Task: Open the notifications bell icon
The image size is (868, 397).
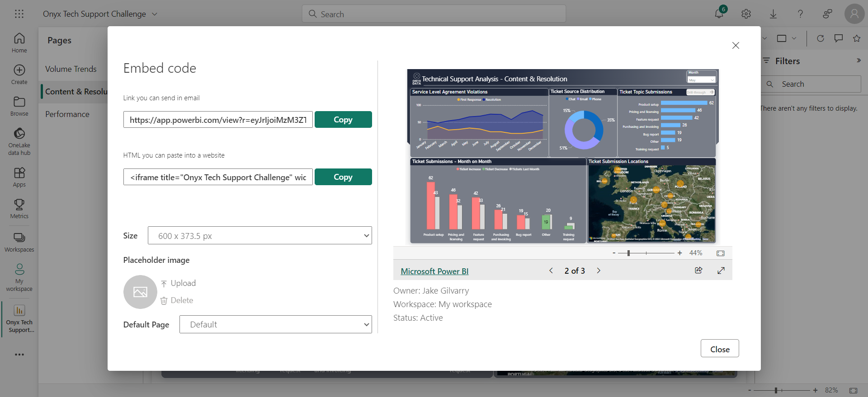Action: tap(719, 14)
